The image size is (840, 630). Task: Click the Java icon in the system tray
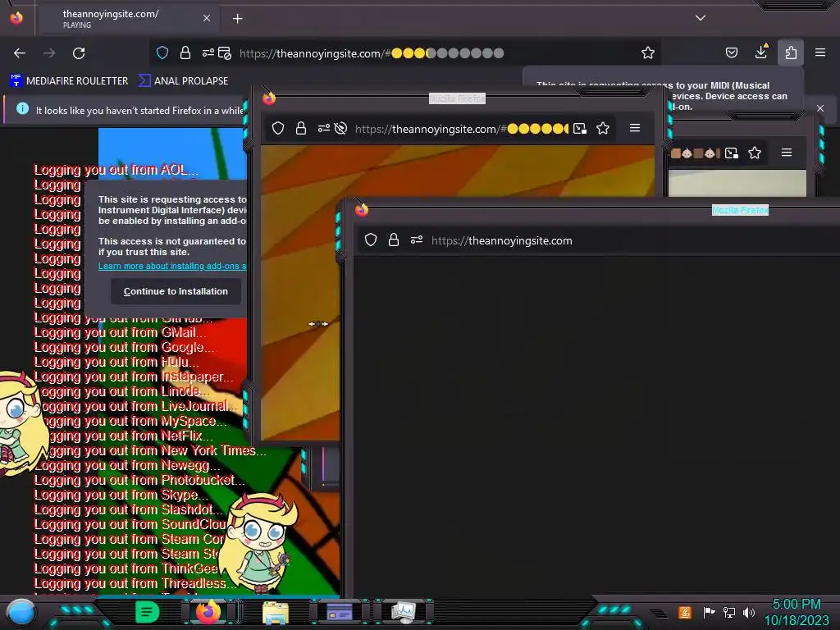click(x=685, y=612)
